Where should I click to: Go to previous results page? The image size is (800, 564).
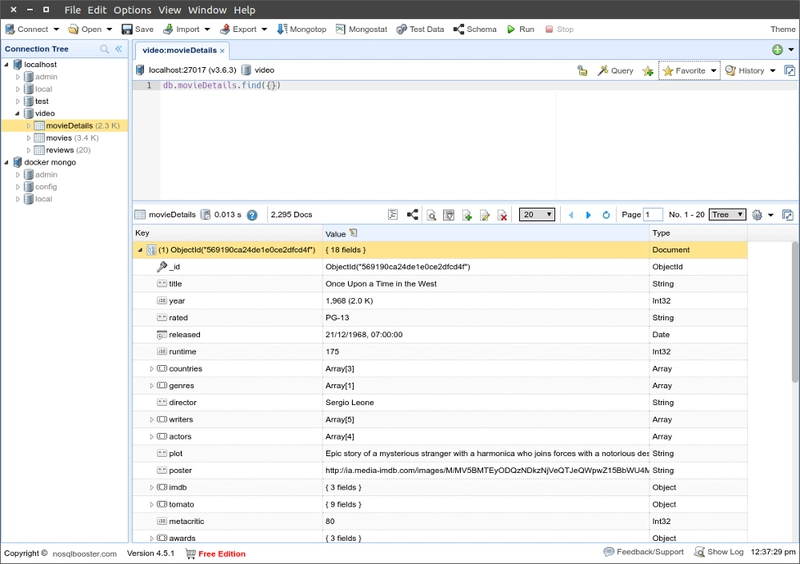[571, 215]
